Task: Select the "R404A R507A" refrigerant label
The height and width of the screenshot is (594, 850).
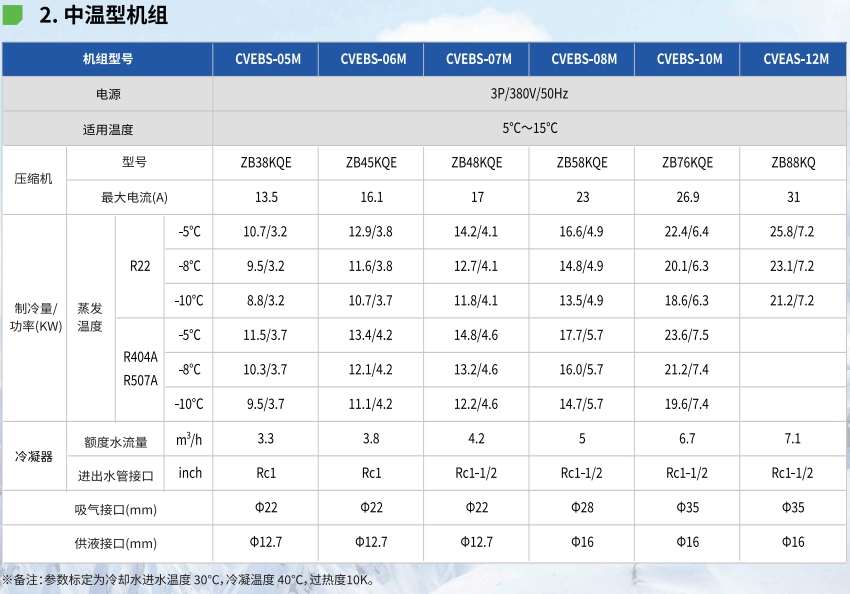Action: pyautogui.click(x=140, y=369)
